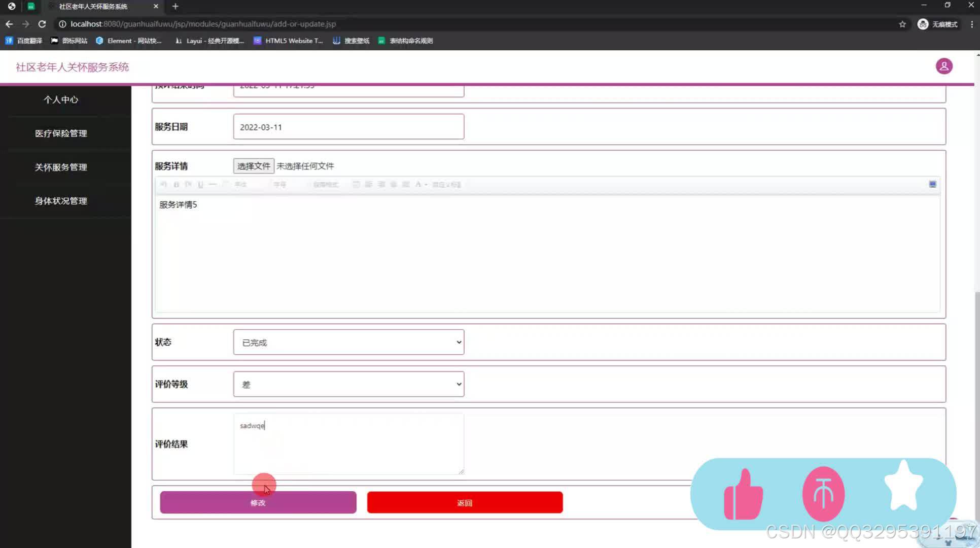This screenshot has width=980, height=548.
Task: Open 个人中心 in the sidebar
Action: click(61, 99)
